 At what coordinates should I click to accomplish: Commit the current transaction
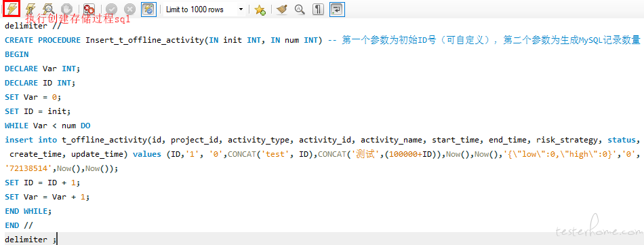[111, 9]
